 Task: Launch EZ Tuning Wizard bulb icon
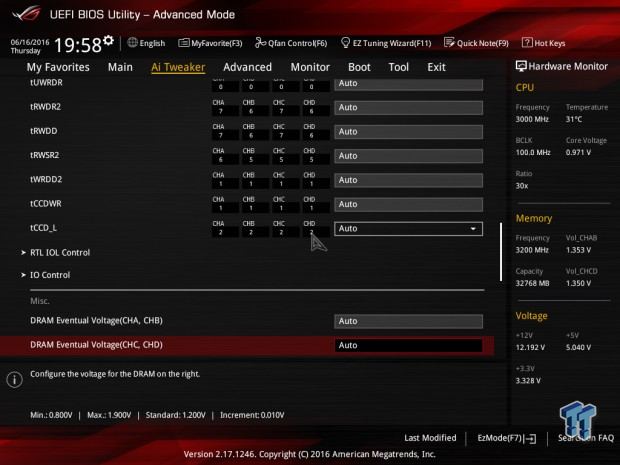coord(345,42)
